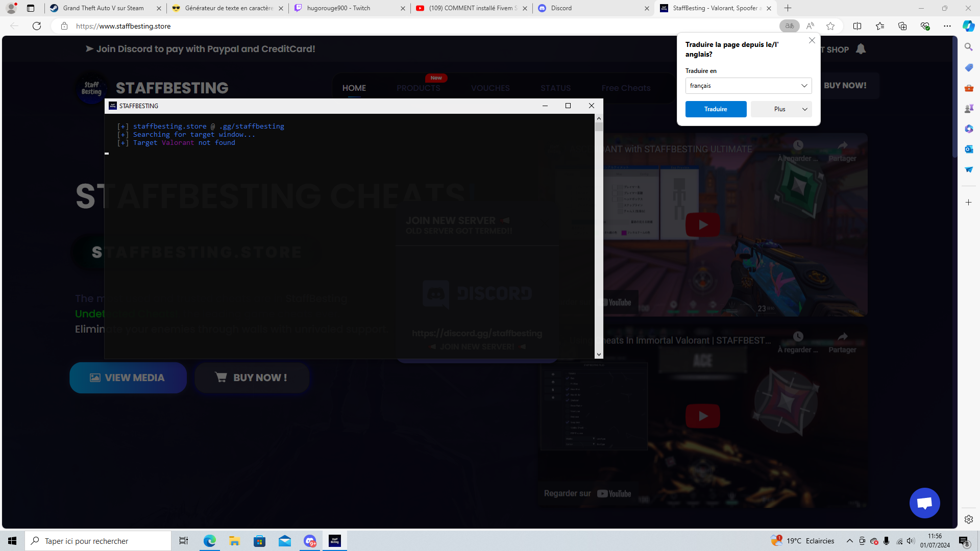Click the Windows search box

click(x=98, y=541)
